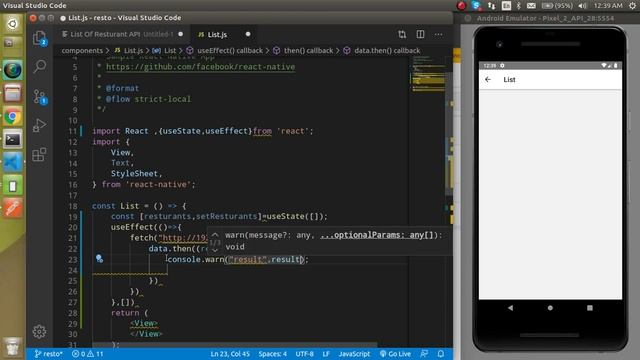Place cursor on line 18 const List
The height and width of the screenshot is (360, 640).
[139, 206]
